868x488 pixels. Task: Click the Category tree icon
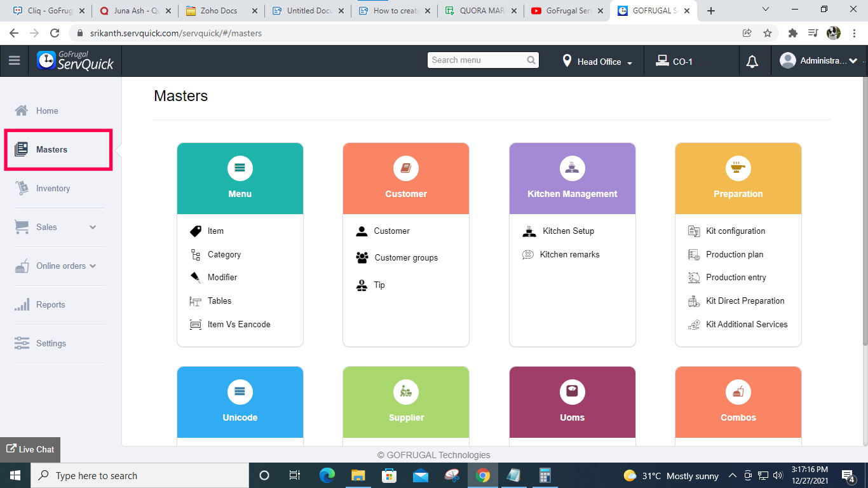click(x=196, y=255)
